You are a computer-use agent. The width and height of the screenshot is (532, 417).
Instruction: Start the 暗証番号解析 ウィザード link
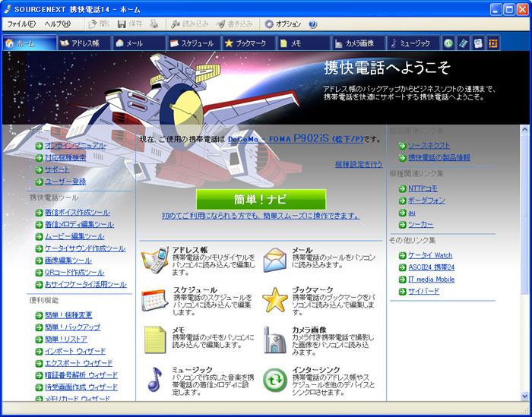point(81,375)
